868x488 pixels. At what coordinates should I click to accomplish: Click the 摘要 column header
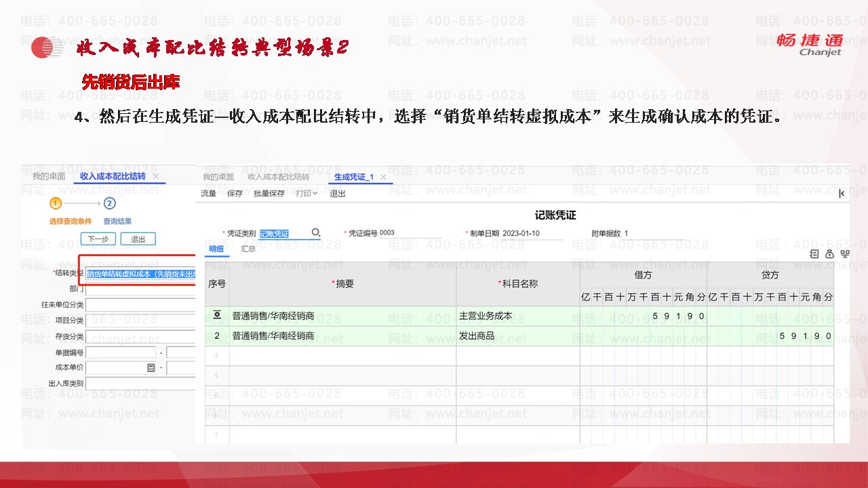tap(342, 284)
